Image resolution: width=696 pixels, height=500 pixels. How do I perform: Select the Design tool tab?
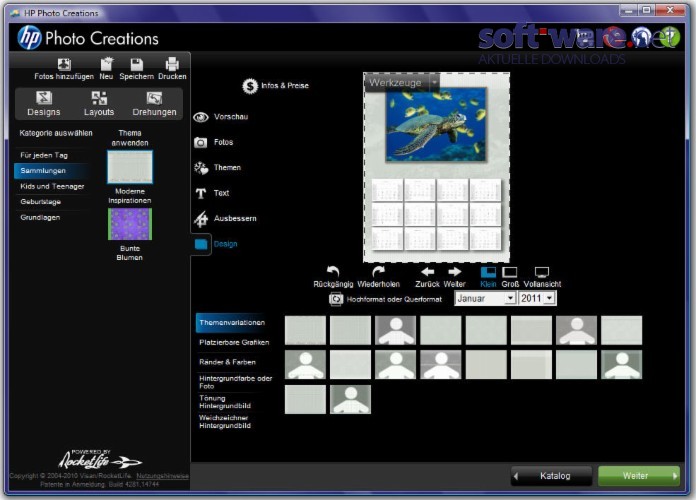(x=216, y=244)
